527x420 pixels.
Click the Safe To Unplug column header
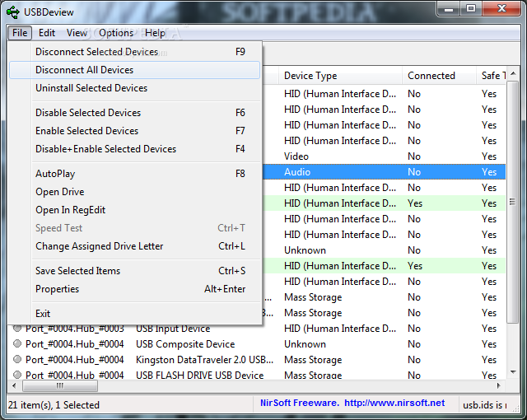point(491,76)
